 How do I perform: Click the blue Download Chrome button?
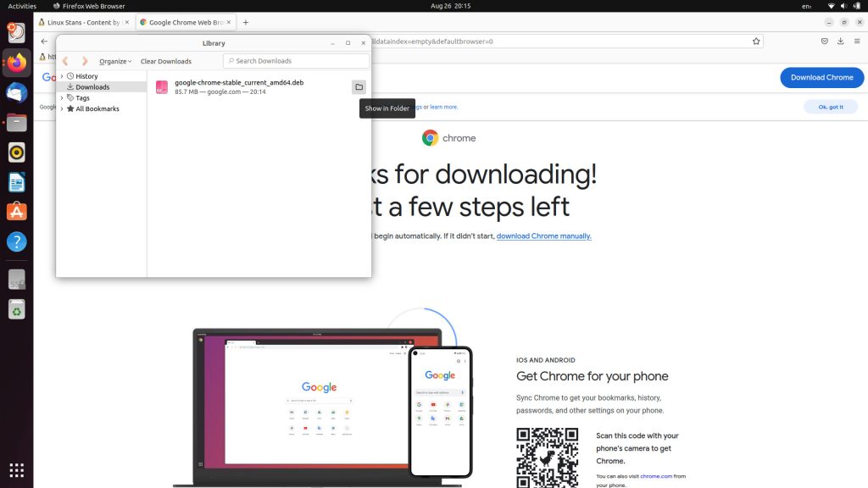(822, 77)
